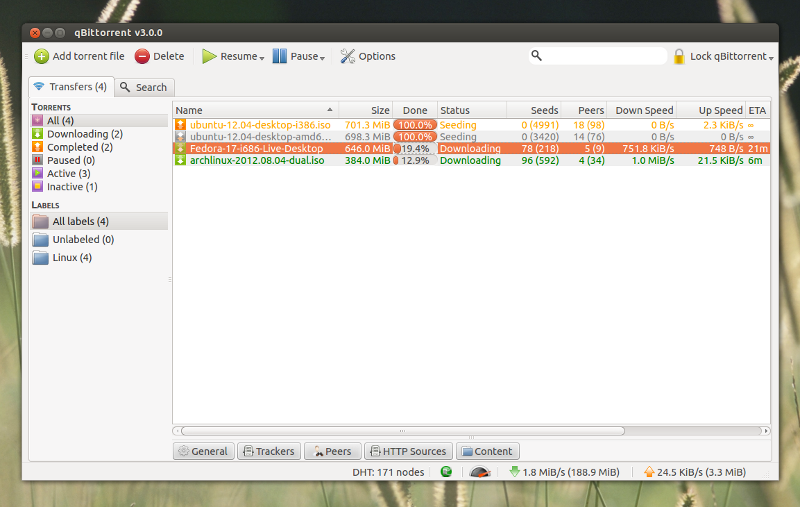The width and height of the screenshot is (800, 507).
Task: Switch to the Search tab
Action: click(x=145, y=87)
